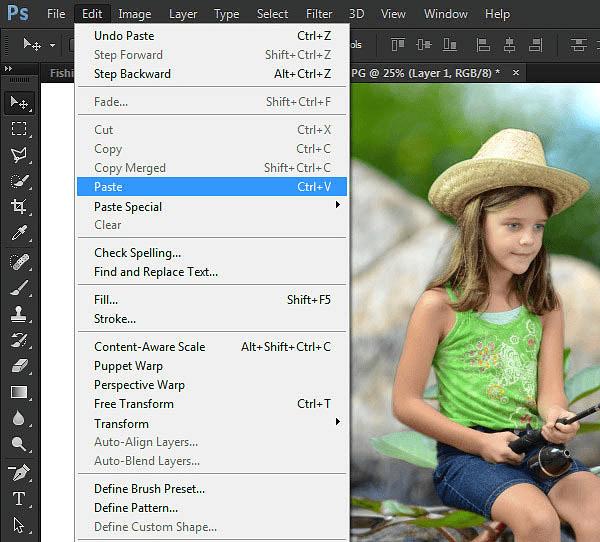Viewport: 600px width, 542px height.
Task: Choose Fill… command
Action: [212, 300]
